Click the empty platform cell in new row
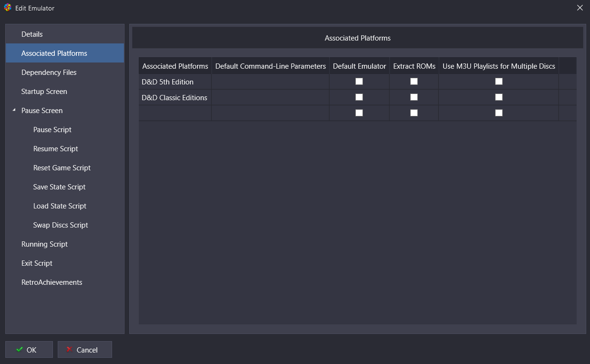The height and width of the screenshot is (364, 590). click(x=175, y=113)
